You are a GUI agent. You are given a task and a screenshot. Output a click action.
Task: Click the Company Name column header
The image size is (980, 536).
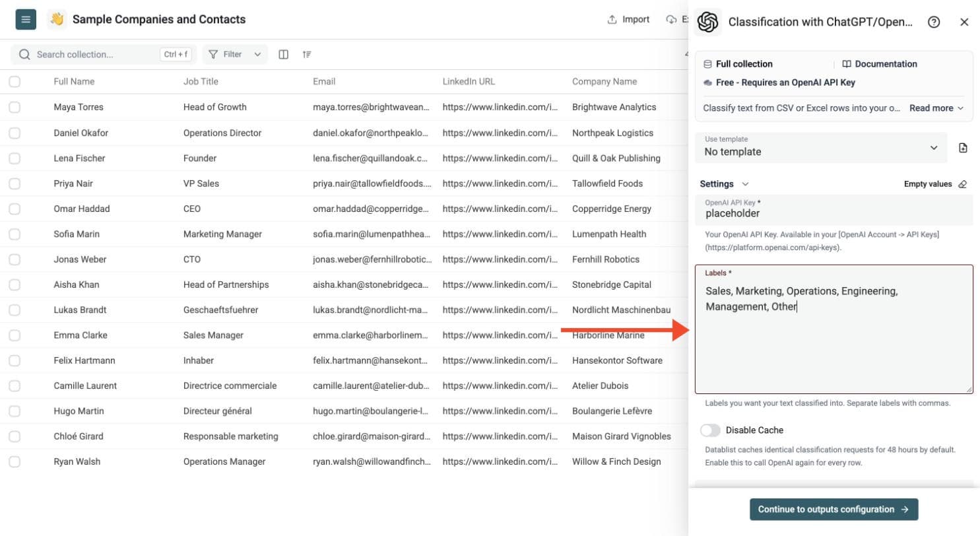604,82
